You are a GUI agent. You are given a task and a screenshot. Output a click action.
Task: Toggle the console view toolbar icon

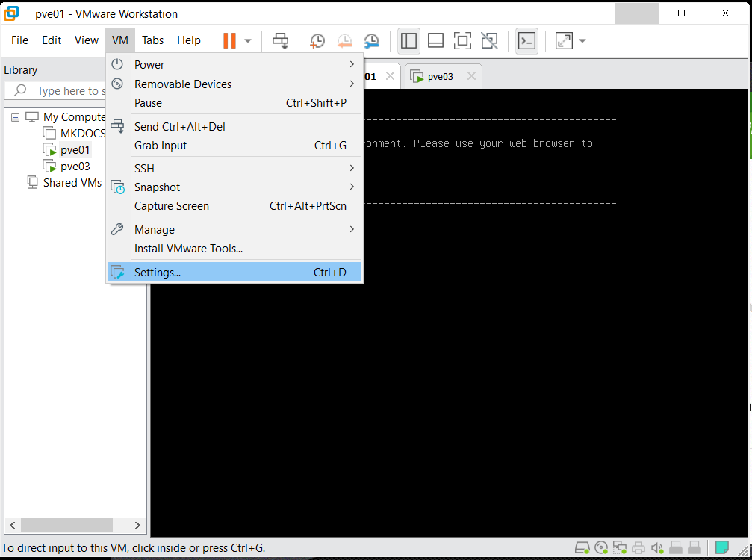coord(526,41)
